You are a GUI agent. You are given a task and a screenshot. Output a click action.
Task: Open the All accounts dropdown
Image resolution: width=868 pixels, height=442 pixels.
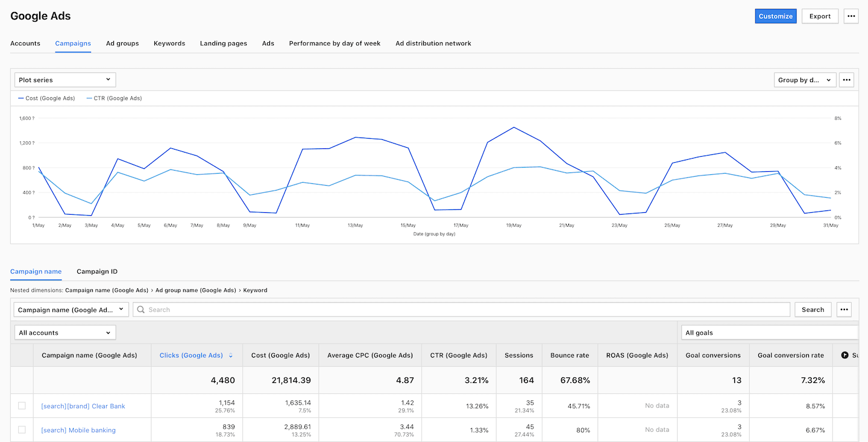(64, 332)
